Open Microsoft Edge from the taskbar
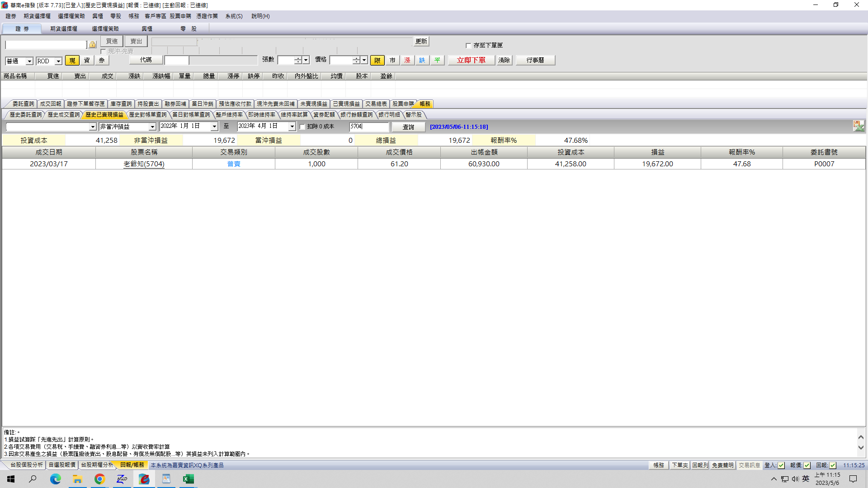Viewport: 868px width, 488px height. (x=55, y=479)
